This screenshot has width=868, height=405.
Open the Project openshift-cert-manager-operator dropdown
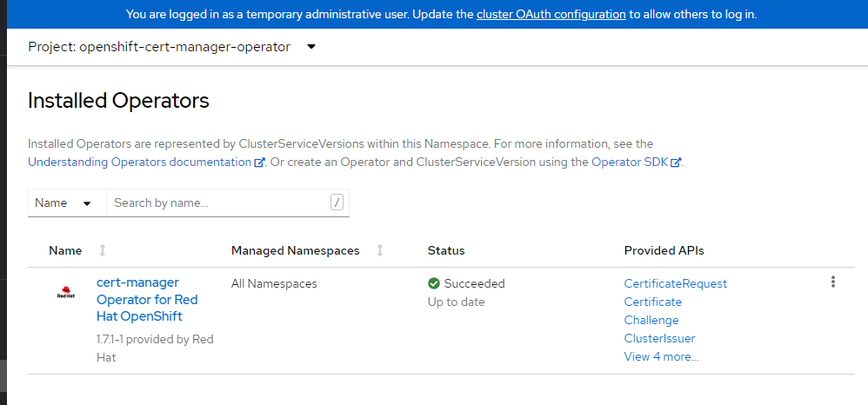pyautogui.click(x=172, y=47)
